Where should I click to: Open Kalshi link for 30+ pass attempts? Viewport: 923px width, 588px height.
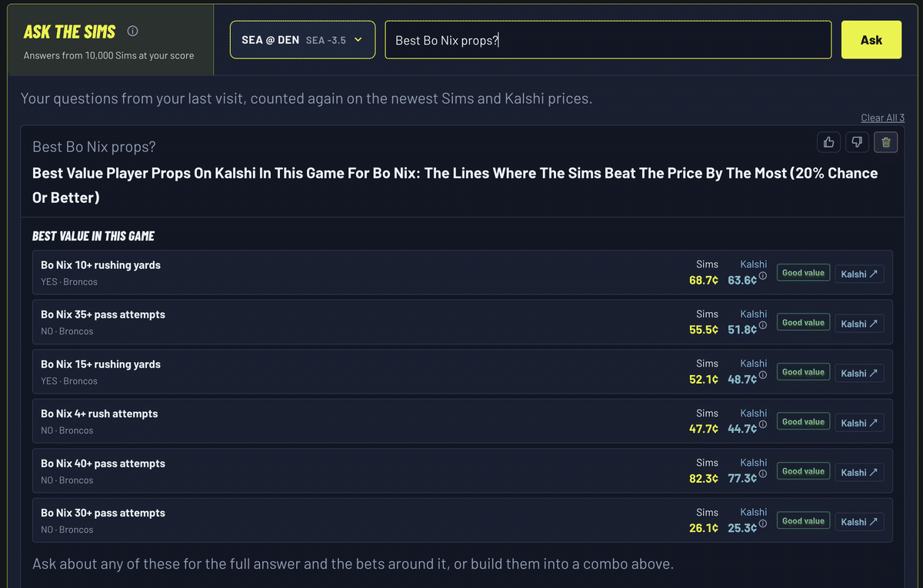[x=859, y=522]
